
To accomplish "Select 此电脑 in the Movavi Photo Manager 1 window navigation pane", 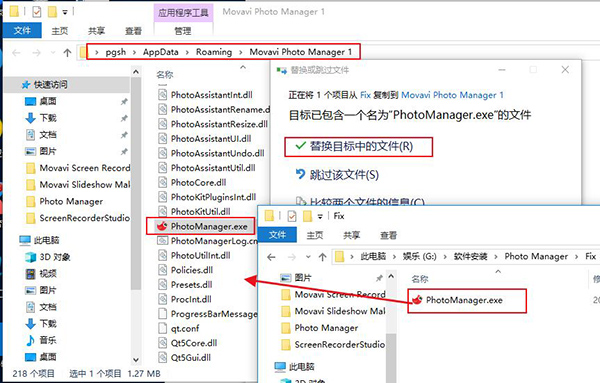I will (46, 240).
